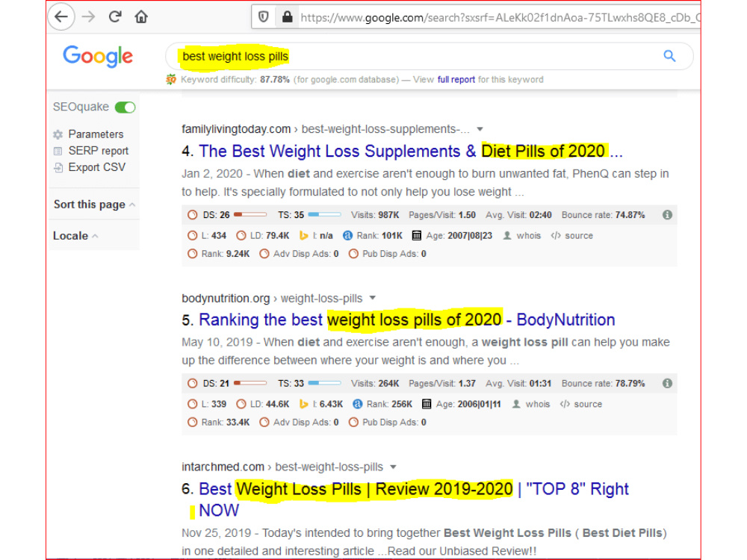Click the circle icon beside LD: 44.6K
The image size is (747, 560).
pyautogui.click(x=241, y=404)
